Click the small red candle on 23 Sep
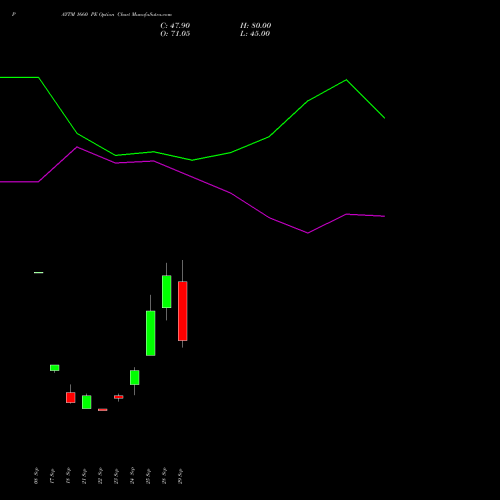The height and width of the screenshot is (500, 500). click(118, 397)
